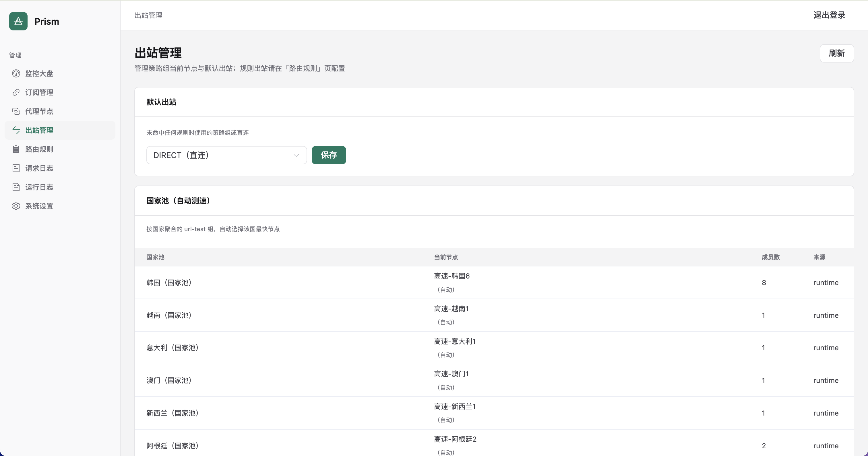Click the 成员数 column header
The height and width of the screenshot is (456, 868).
pos(771,257)
